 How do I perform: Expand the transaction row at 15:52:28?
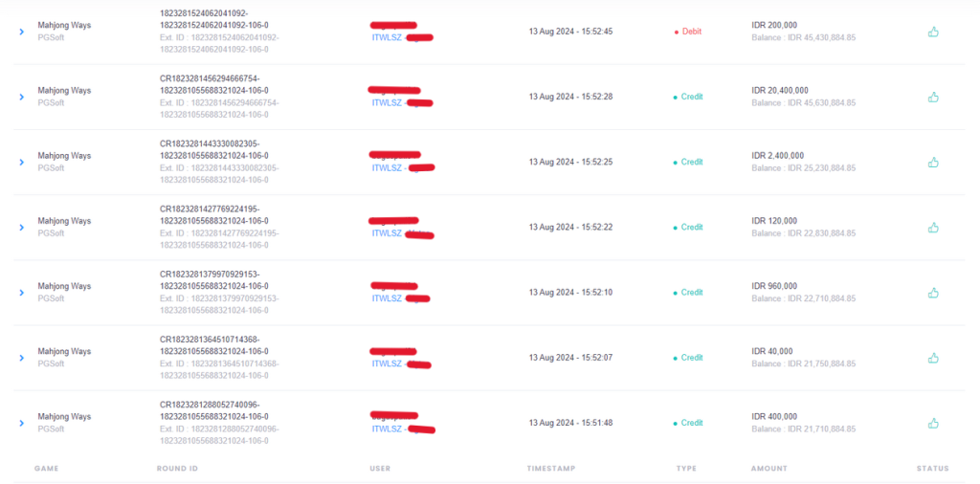pos(21,97)
